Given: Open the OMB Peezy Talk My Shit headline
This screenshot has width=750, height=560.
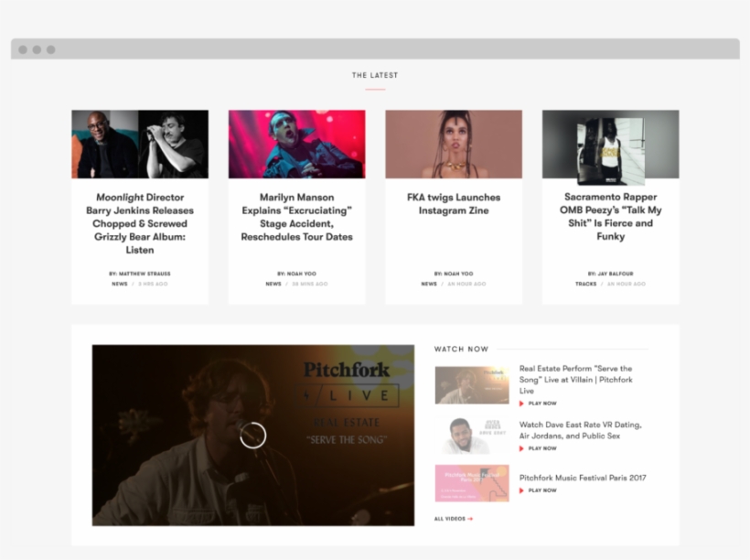Looking at the screenshot, I should (610, 217).
